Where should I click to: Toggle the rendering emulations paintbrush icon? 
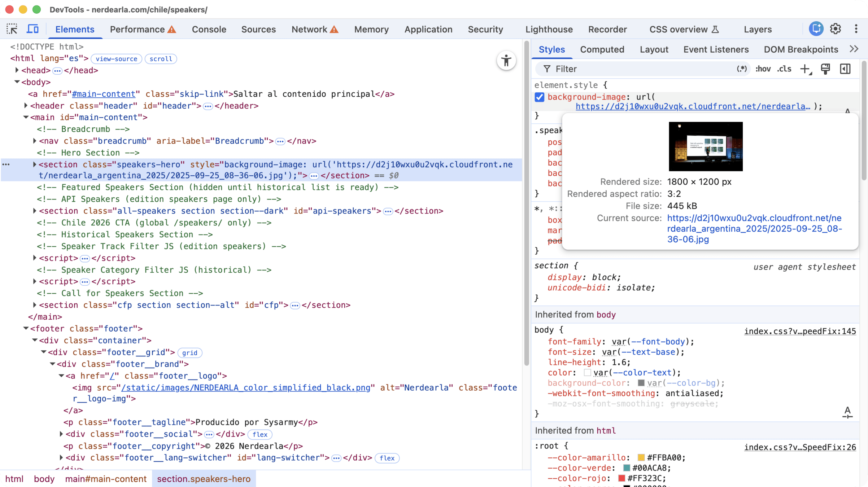click(825, 69)
